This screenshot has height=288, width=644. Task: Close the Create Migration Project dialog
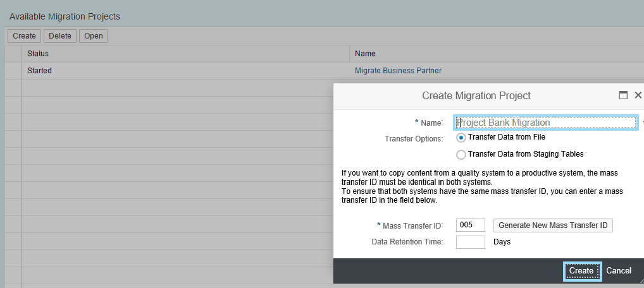(638, 95)
